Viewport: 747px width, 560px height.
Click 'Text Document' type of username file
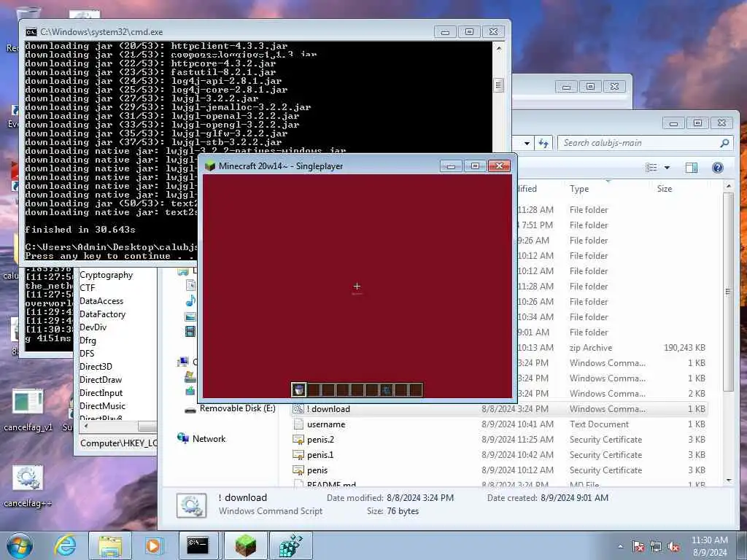599,424
